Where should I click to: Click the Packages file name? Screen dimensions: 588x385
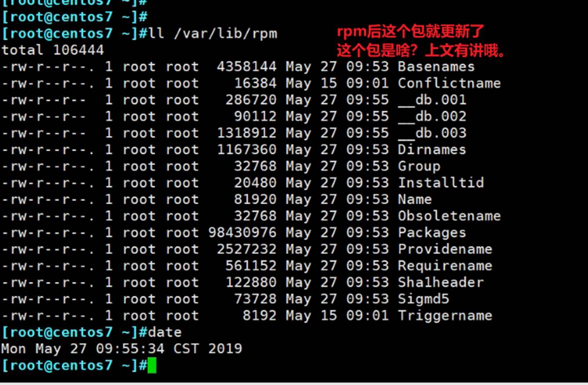tap(432, 233)
